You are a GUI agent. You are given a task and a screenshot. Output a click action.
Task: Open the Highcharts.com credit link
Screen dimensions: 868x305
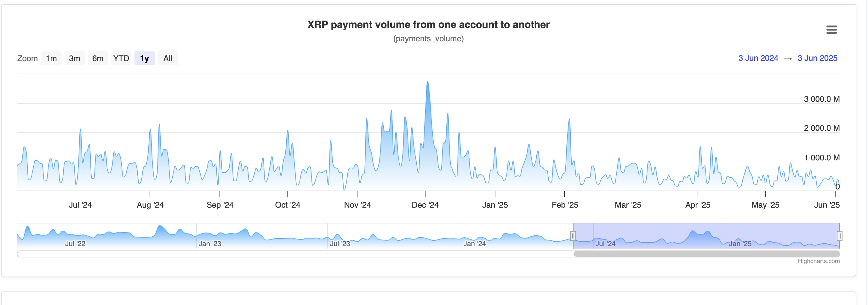(x=818, y=261)
